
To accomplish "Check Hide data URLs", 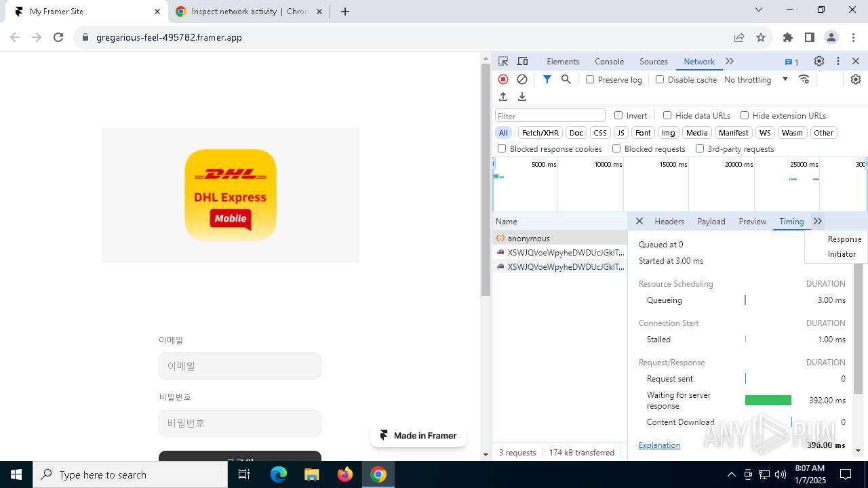I will tap(667, 115).
